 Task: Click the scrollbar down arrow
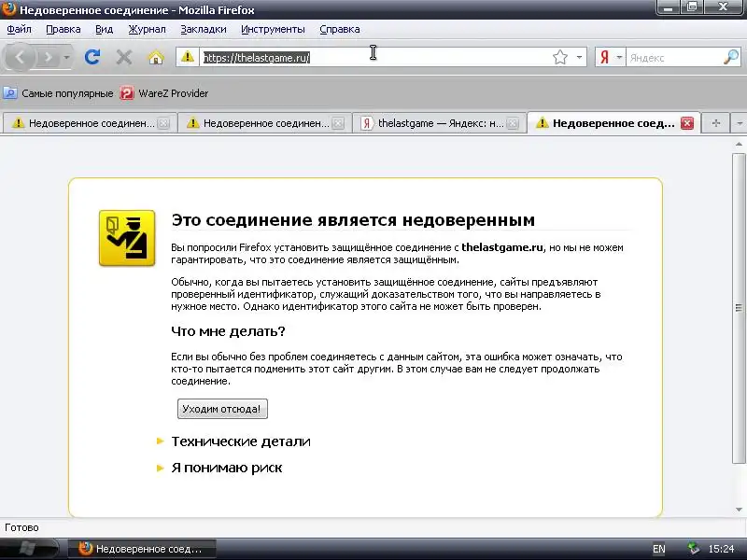739,510
